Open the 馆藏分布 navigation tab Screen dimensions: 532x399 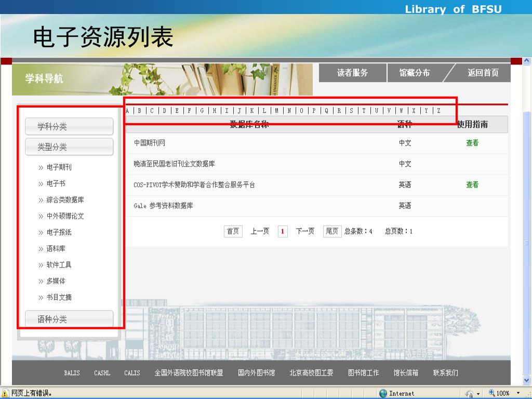(x=415, y=73)
